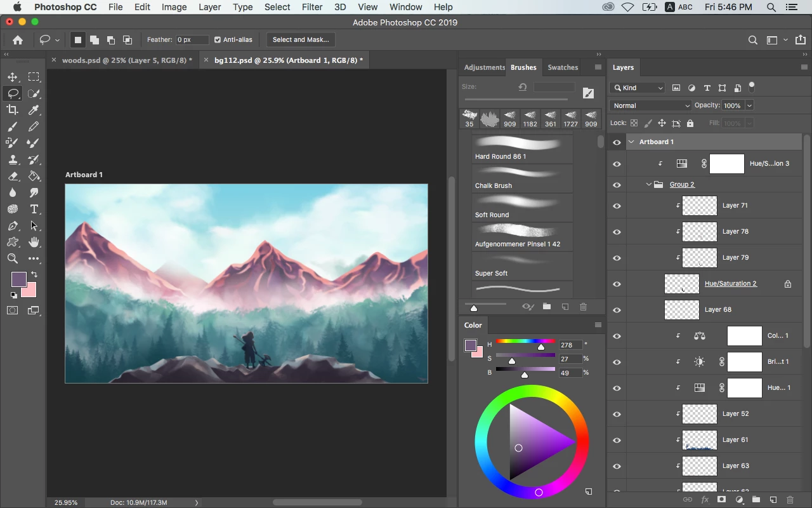Select the Eraser tool
Viewport: 812px width, 508px height.
pos(12,176)
